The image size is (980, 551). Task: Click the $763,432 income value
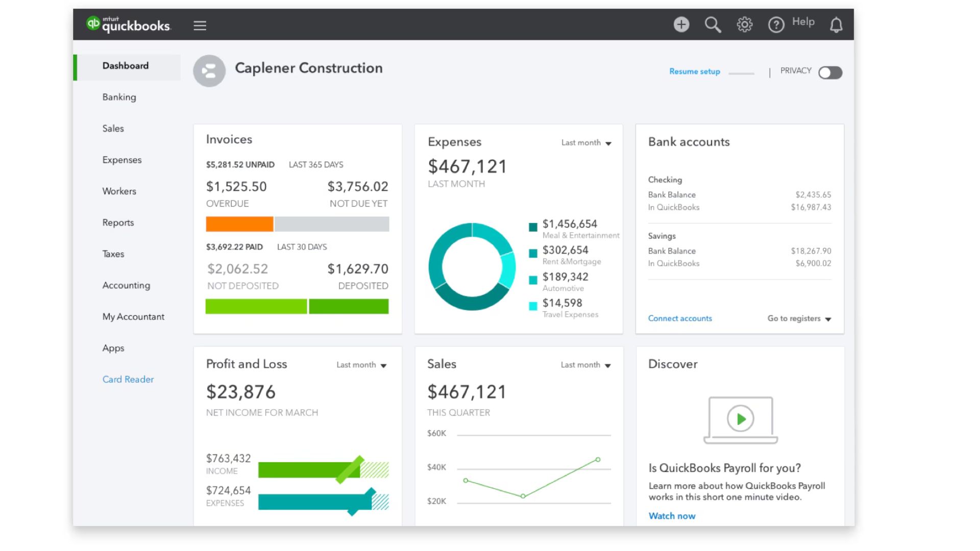point(228,458)
